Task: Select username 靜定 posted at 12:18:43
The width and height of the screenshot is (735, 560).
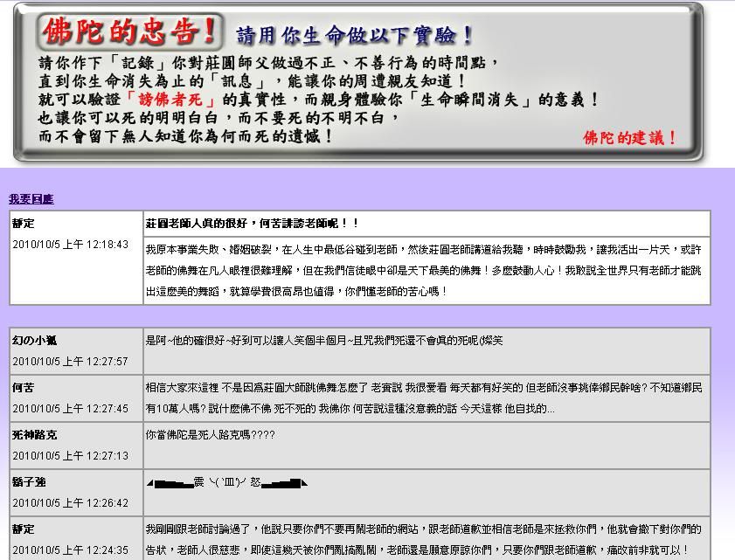Action: point(24,224)
